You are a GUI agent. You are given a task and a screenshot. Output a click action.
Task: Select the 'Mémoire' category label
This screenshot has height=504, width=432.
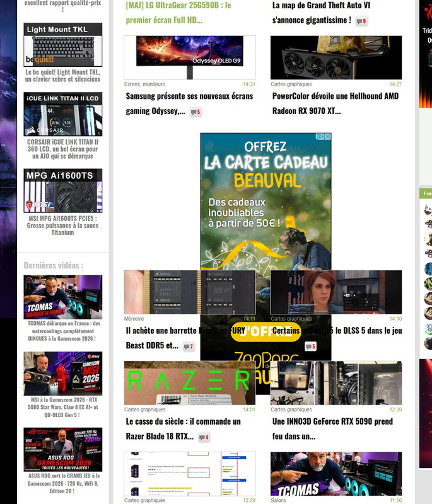[x=134, y=319]
